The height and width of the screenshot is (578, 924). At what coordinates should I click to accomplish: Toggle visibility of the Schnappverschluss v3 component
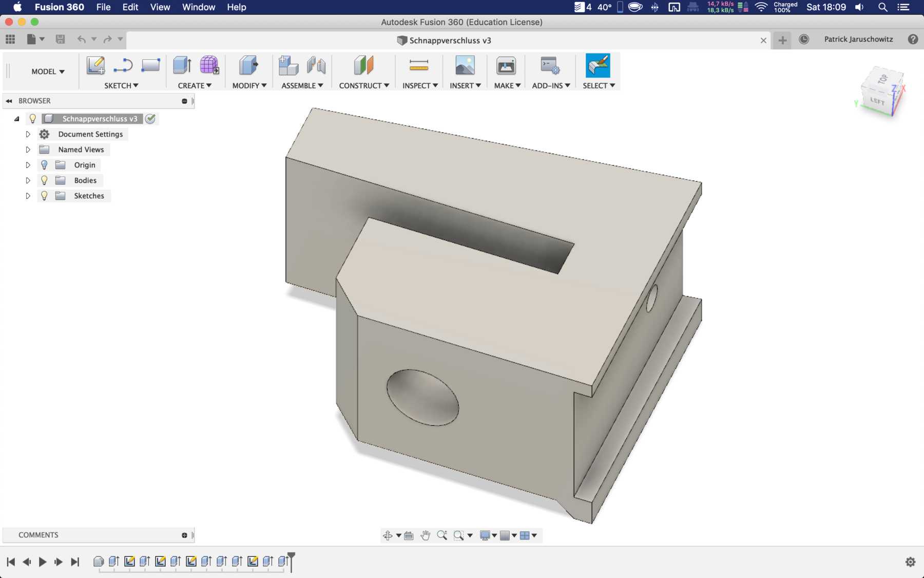coord(33,119)
